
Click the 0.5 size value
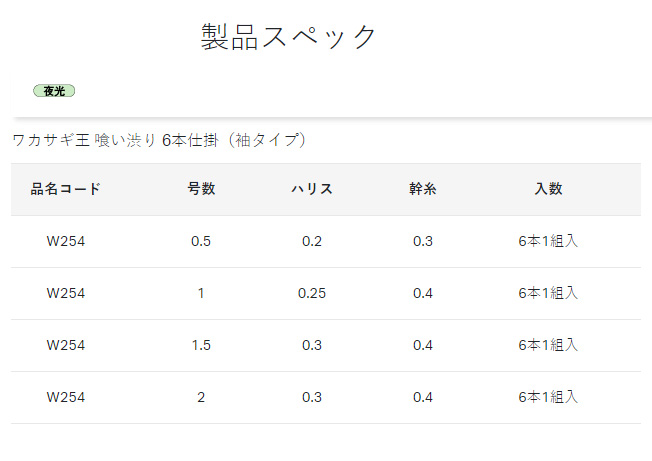(201, 241)
